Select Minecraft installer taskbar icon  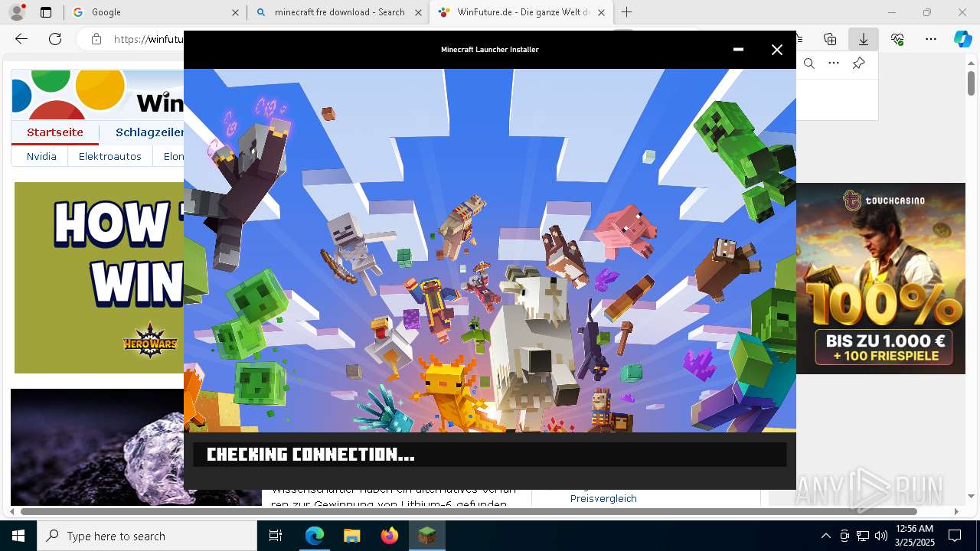coord(426,536)
